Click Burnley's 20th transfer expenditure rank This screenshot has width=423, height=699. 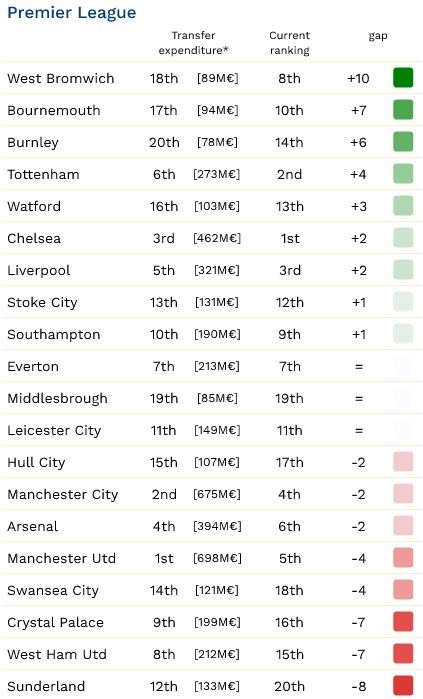[164, 142]
